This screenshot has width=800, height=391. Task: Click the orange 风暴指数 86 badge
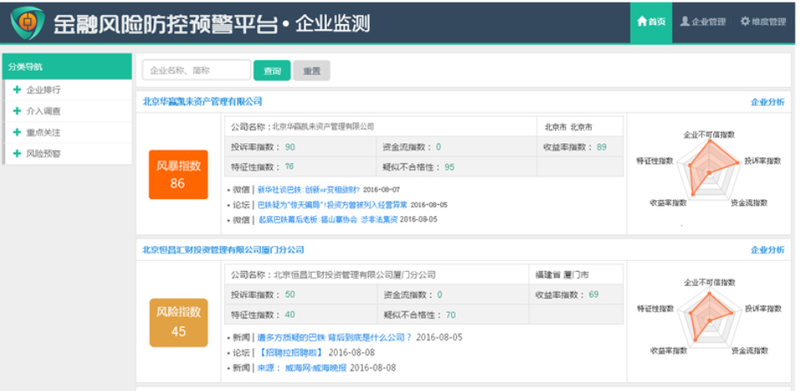point(178,175)
